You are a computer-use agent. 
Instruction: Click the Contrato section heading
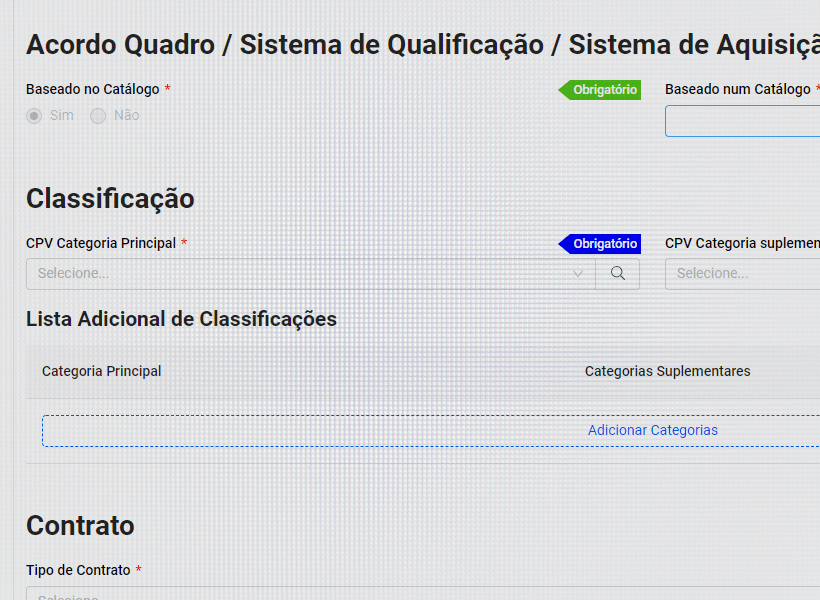click(x=80, y=525)
